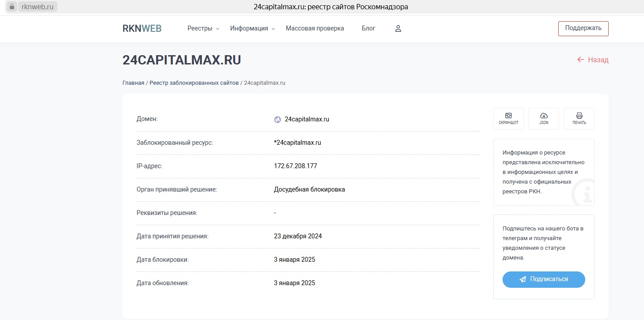
Task: Download JSON via cloud icon button
Action: (x=544, y=119)
